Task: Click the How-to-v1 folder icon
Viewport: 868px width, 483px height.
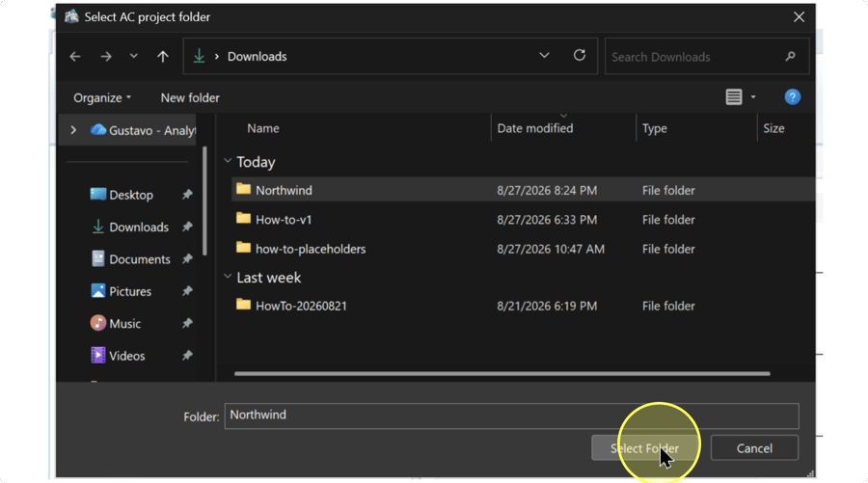Action: [x=243, y=218]
